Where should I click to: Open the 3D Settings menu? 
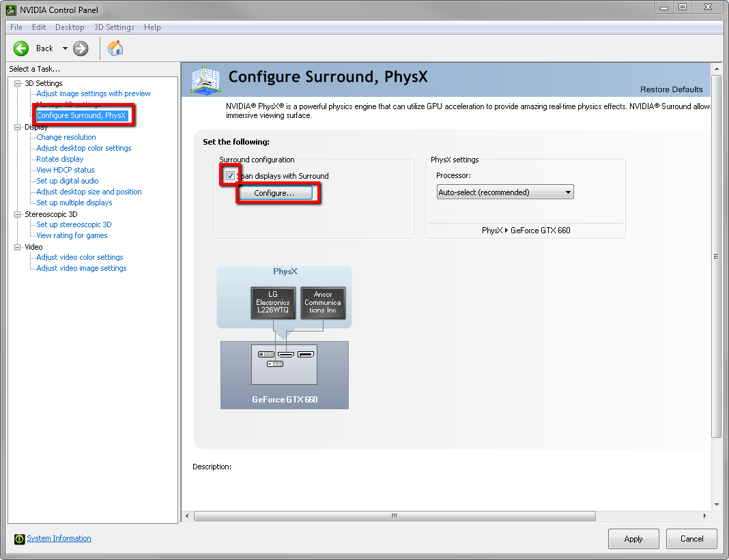pos(115,27)
